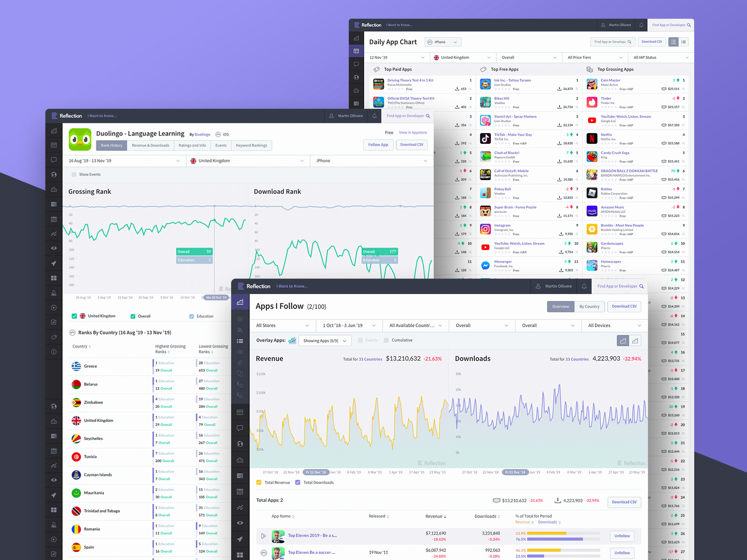This screenshot has height=560, width=747.
Task: Toggle the Cumulative checkbox
Action: 386,340
